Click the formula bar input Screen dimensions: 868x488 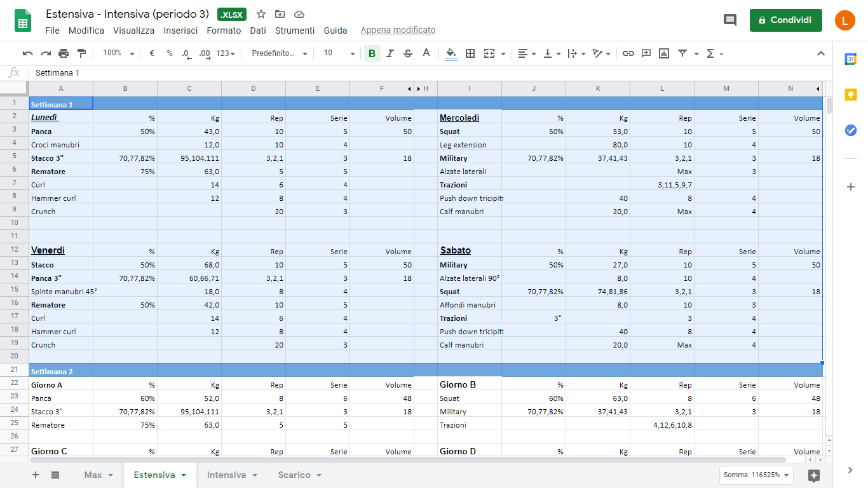[381, 73]
